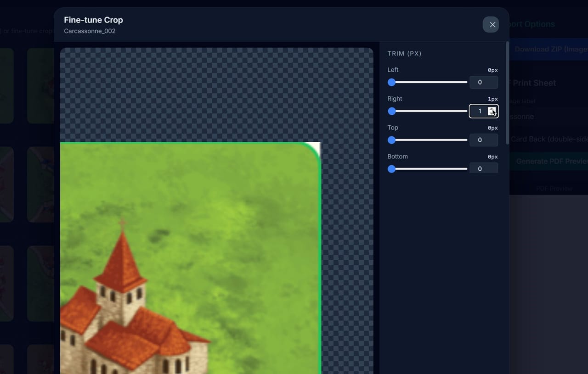The image size is (588, 374).
Task: Click the Left trim number field
Action: click(484, 82)
